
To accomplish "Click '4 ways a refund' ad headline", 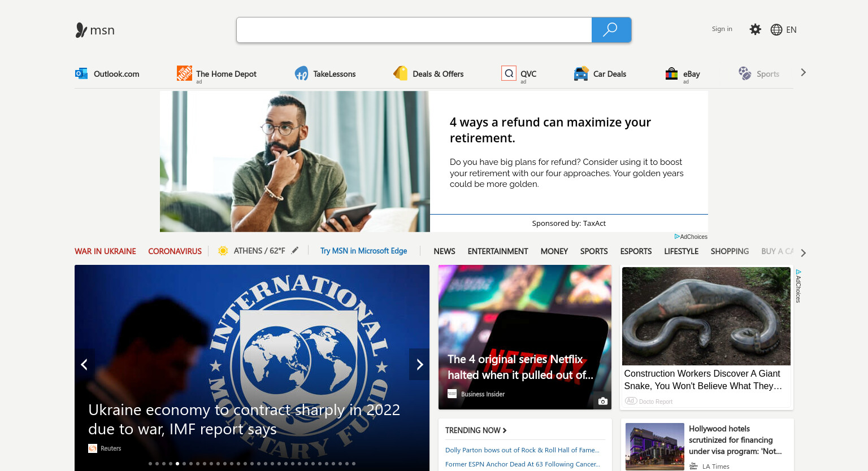I will click(550, 130).
